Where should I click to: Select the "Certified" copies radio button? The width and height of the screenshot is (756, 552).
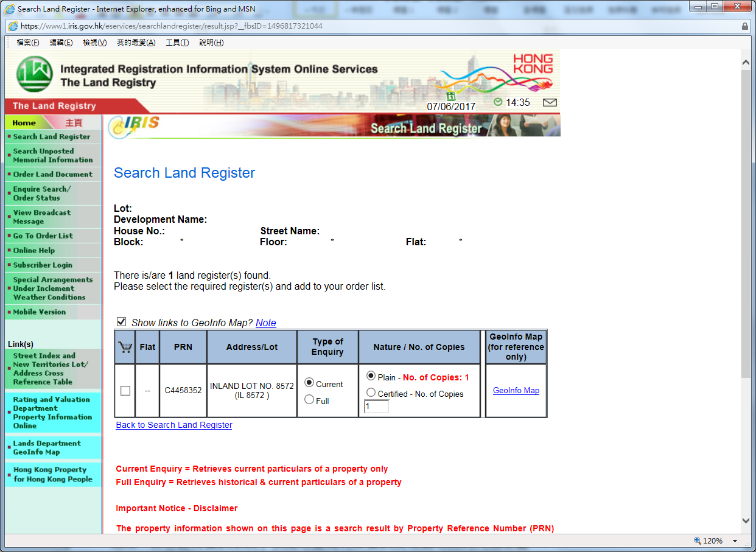(x=371, y=392)
